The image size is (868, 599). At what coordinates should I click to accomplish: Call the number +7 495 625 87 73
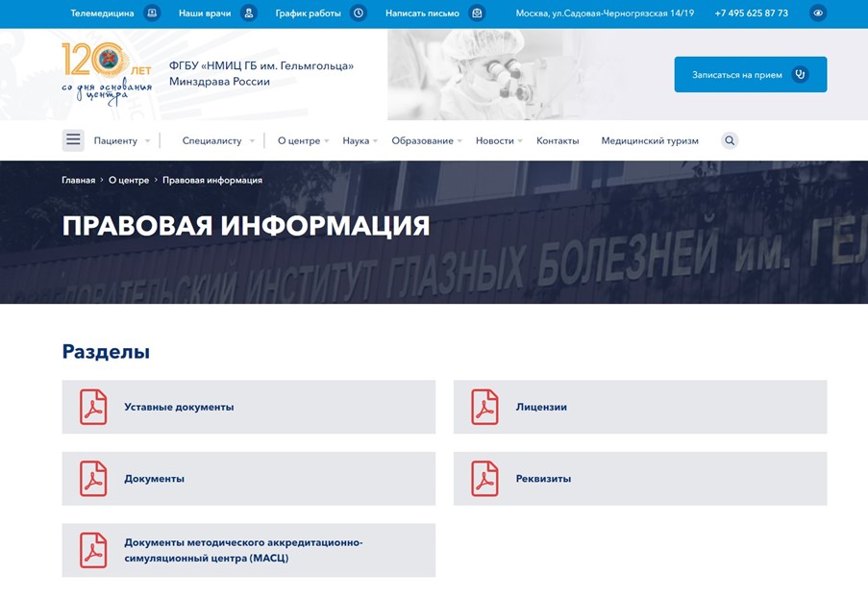pos(752,13)
